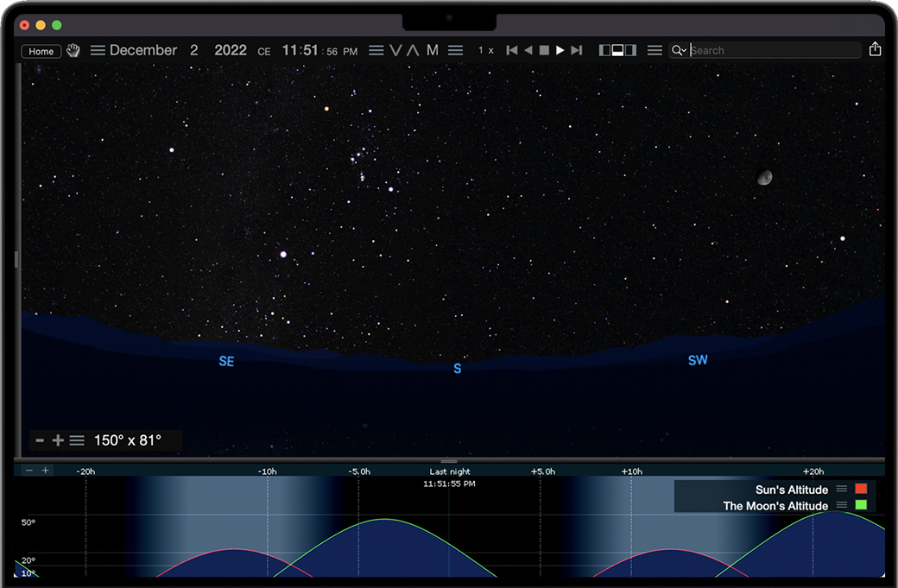Click the Home button
Image resolution: width=898 pixels, height=588 pixels.
[x=41, y=52]
